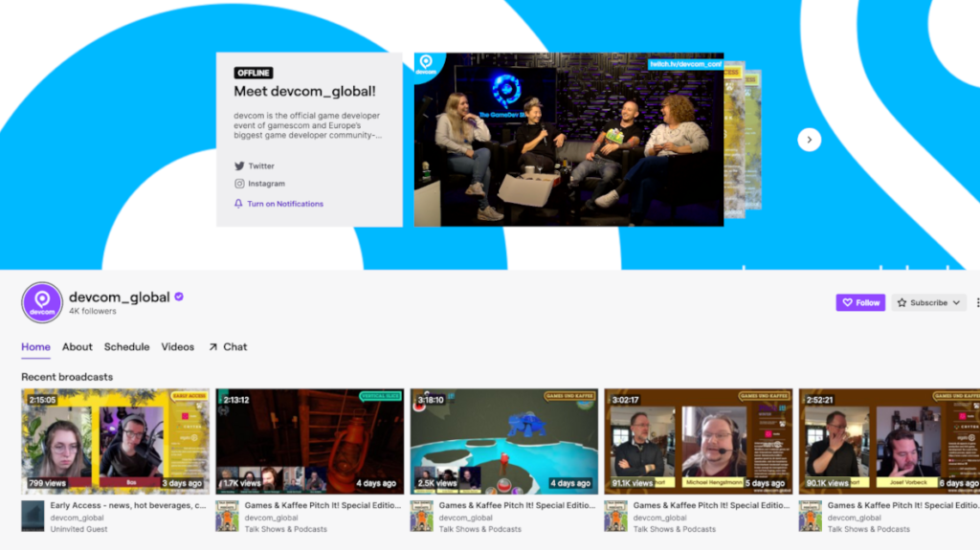Click the OFFLINE status badge
This screenshot has width=980, height=550.
pos(253,73)
